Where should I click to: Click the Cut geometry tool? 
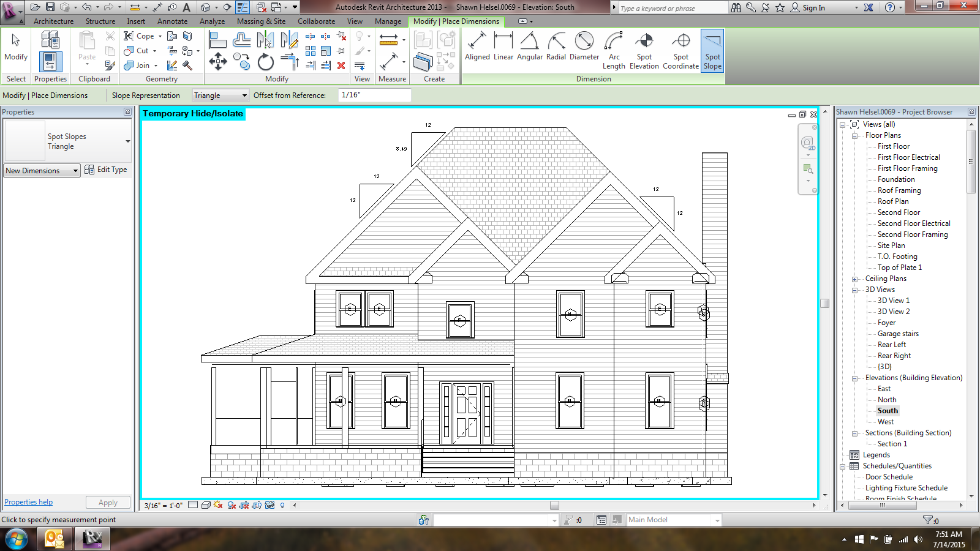pyautogui.click(x=136, y=51)
